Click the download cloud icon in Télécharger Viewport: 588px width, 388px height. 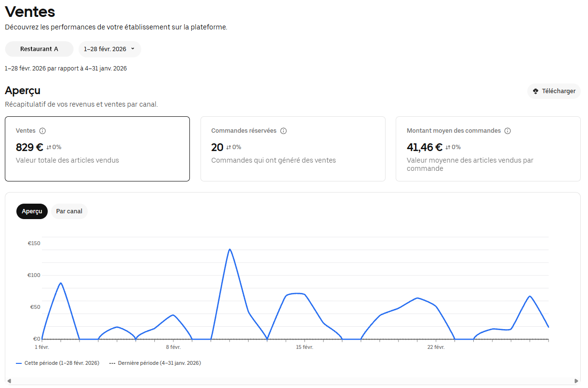[535, 91]
